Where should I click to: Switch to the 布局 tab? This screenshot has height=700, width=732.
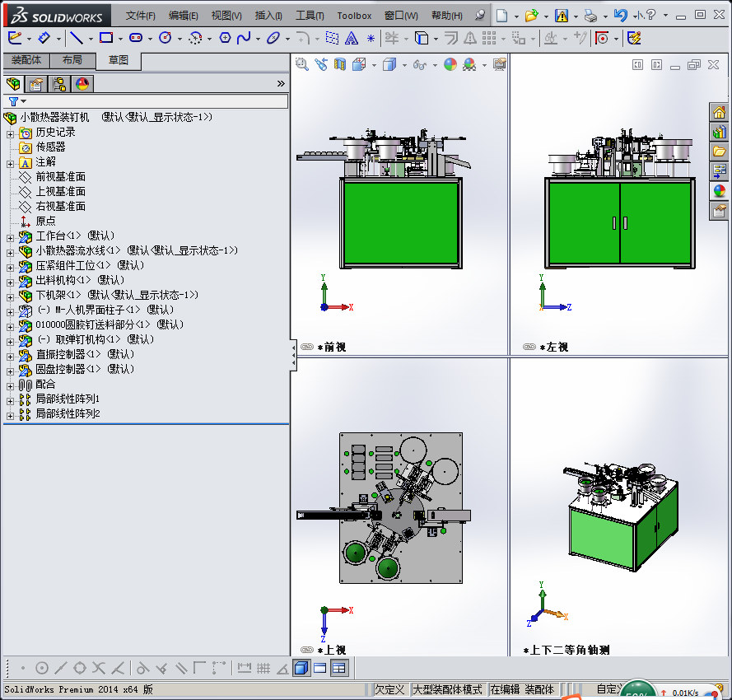(72, 60)
